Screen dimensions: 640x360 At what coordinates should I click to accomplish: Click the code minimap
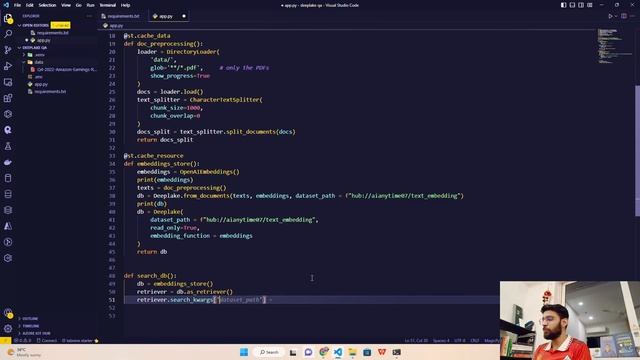614,46
